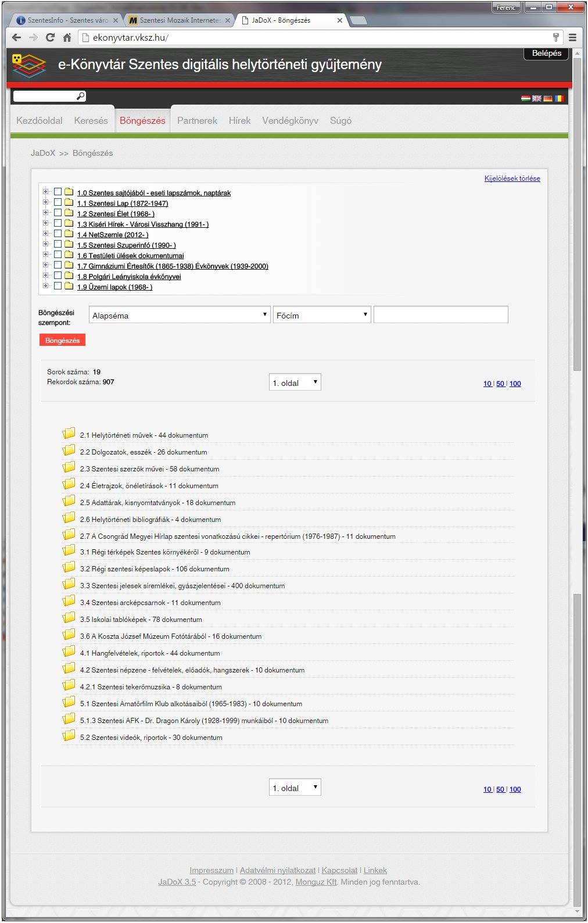Click the e-Könyvtár site logo

pyautogui.click(x=28, y=65)
